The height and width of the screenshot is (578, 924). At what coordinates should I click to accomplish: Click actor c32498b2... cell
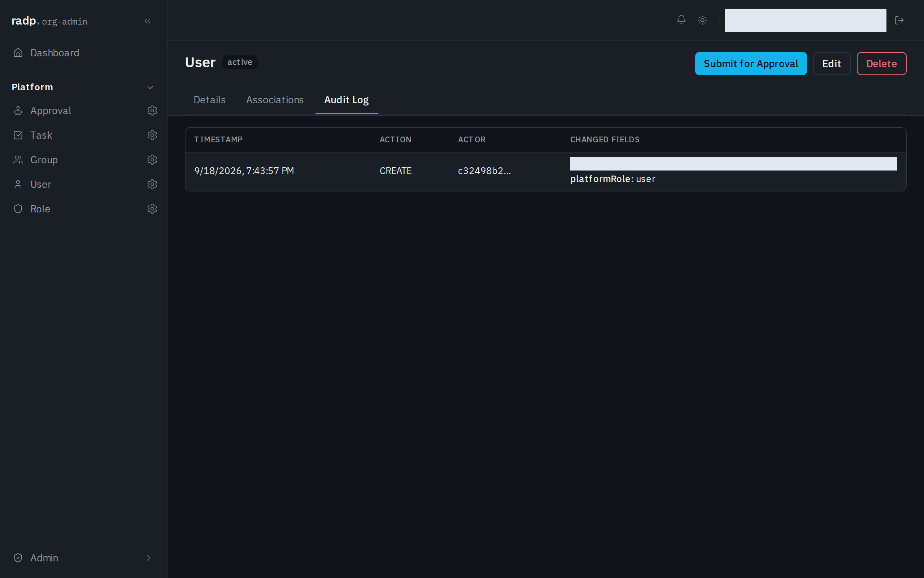[484, 171]
